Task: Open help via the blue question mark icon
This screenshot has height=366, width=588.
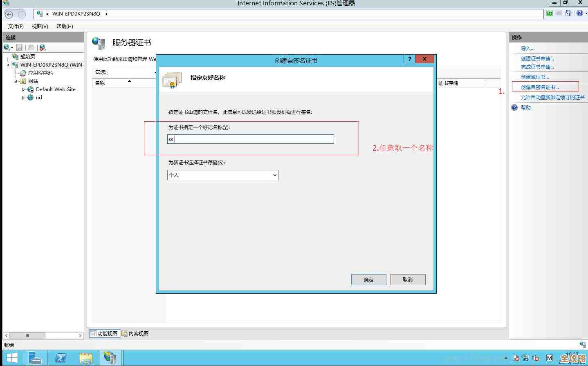Action: point(579,13)
